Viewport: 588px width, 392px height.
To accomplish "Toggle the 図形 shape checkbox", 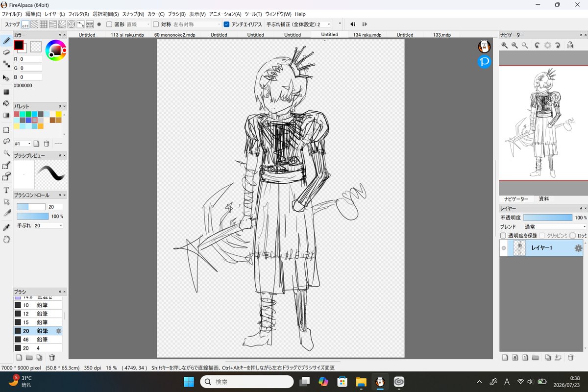I will point(109,24).
